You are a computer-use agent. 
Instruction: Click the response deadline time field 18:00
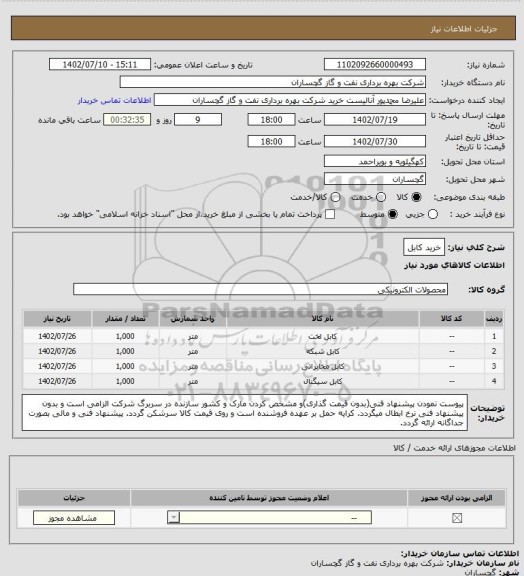pos(271,120)
